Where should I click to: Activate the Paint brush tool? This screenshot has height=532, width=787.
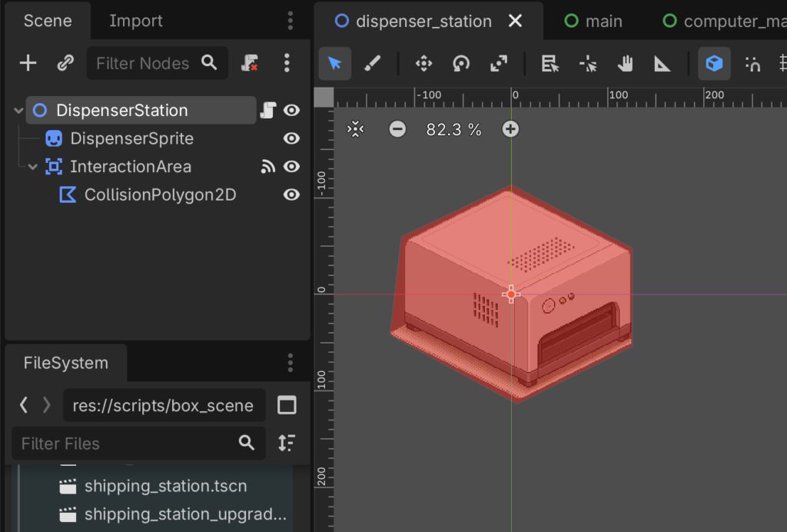(372, 64)
